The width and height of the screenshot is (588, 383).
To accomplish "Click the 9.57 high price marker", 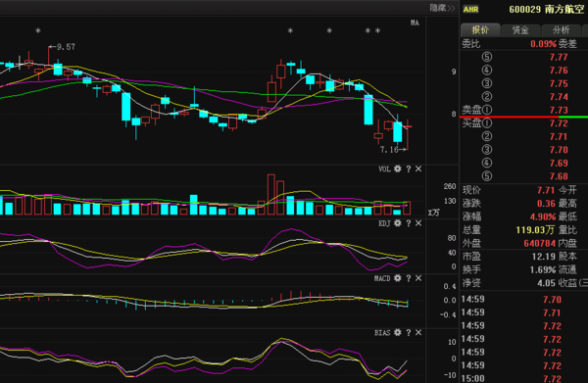I will [x=62, y=47].
